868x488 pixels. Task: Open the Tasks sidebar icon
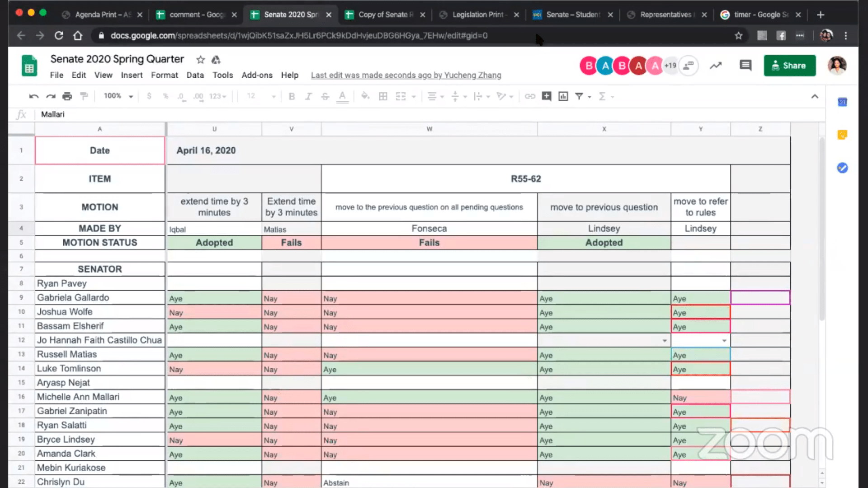(x=842, y=168)
